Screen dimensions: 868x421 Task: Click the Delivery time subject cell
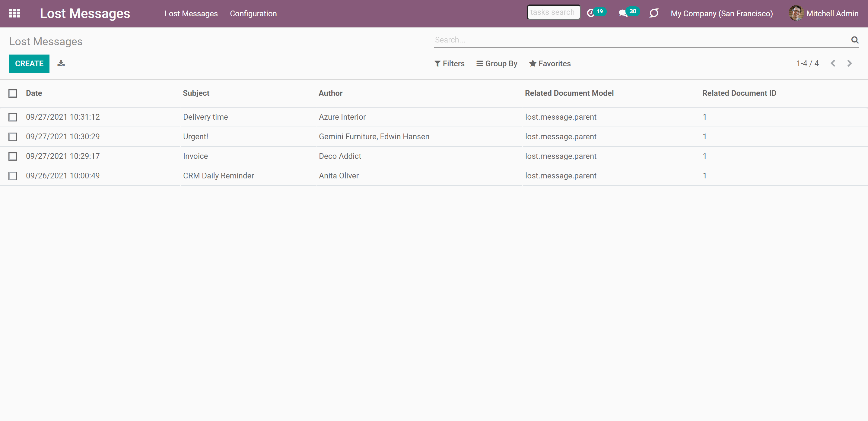pos(205,117)
